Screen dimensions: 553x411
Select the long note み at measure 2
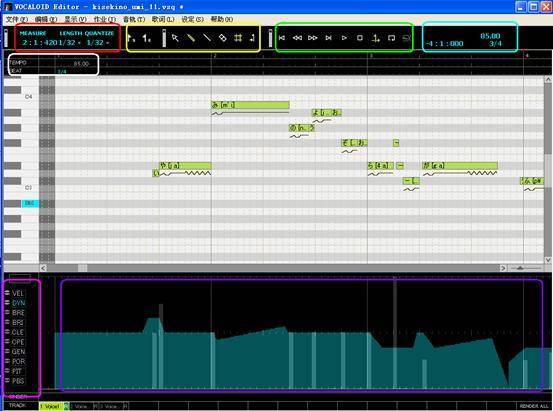(250, 105)
